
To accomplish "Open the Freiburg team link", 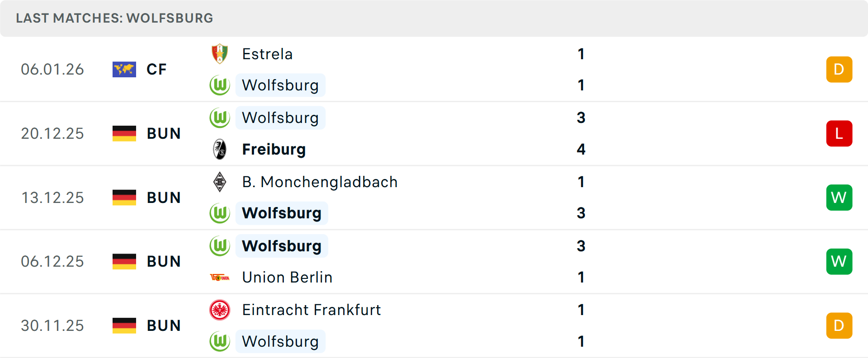I will click(x=274, y=149).
